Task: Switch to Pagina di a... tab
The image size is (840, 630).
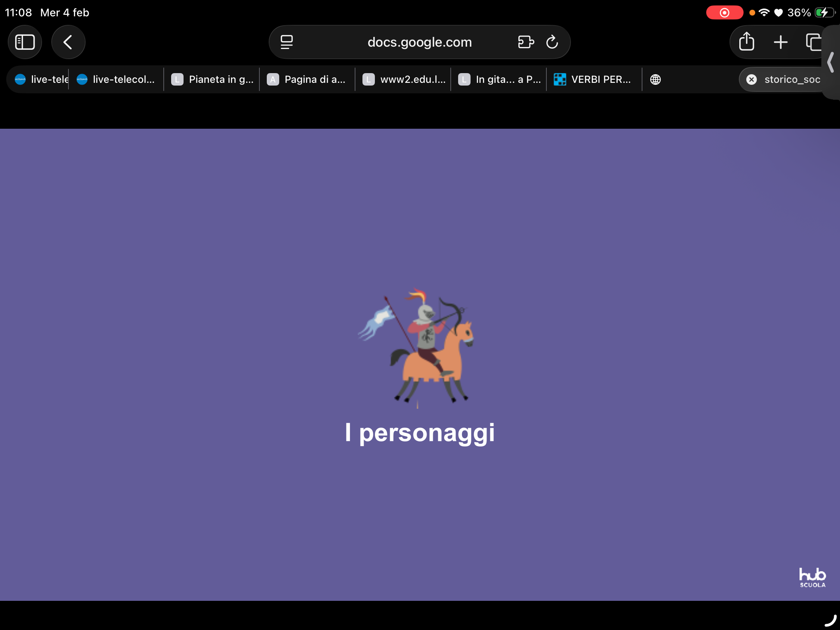Action: coord(307,79)
